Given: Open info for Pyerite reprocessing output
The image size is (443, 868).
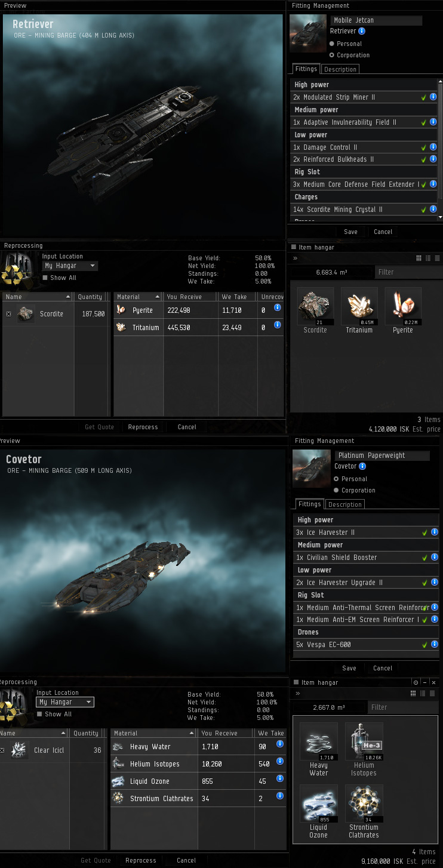Looking at the screenshot, I should pos(278,308).
